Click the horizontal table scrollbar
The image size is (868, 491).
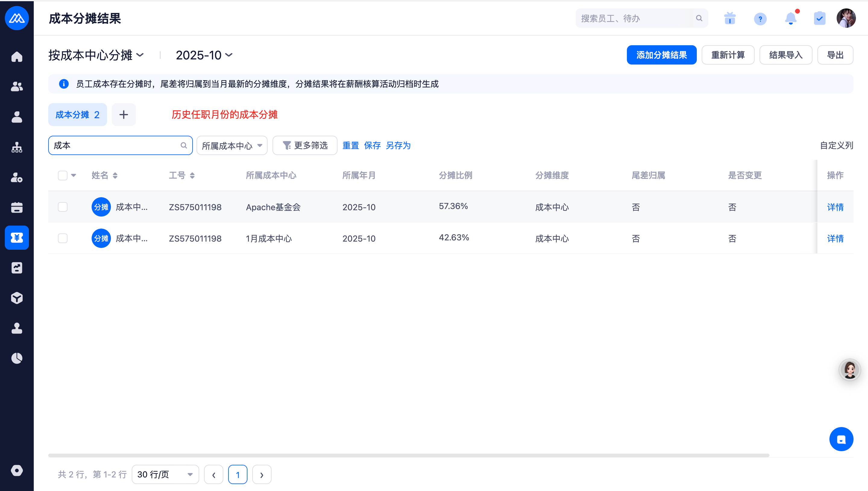coord(408,455)
